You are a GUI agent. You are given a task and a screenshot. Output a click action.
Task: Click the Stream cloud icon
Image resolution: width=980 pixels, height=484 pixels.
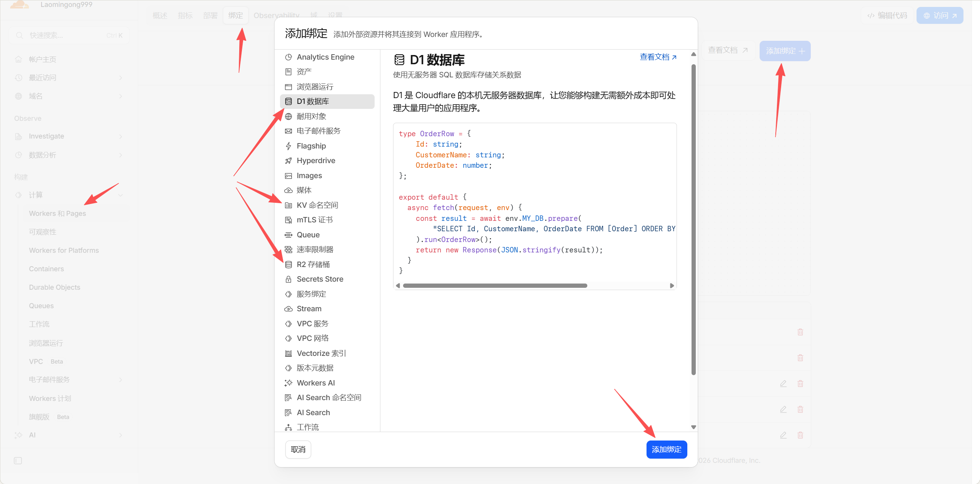(x=288, y=309)
